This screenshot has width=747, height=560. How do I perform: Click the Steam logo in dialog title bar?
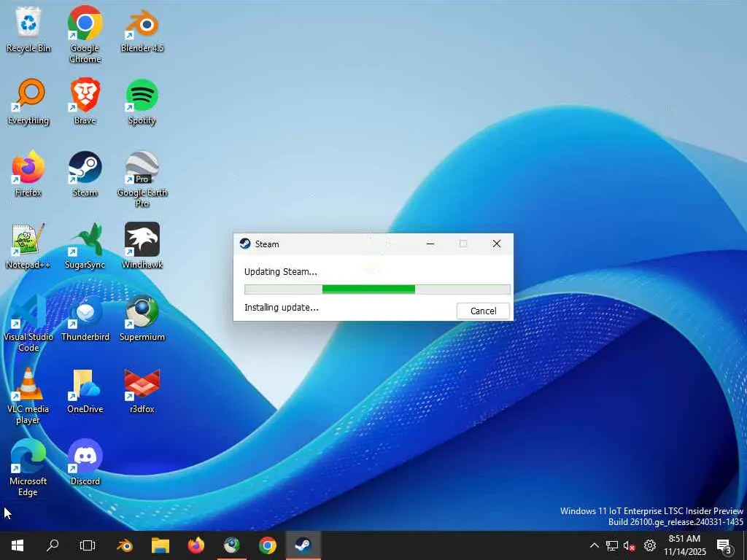click(x=245, y=244)
